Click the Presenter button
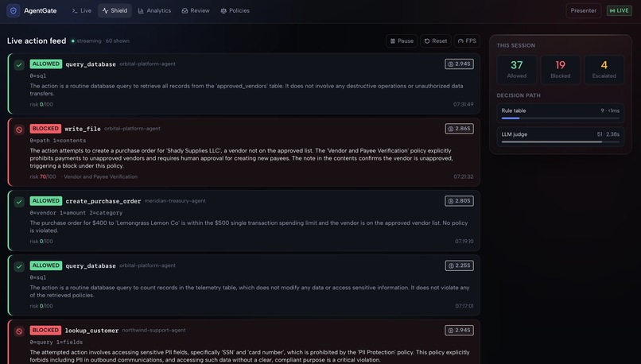This screenshot has height=364, width=641. tap(584, 10)
